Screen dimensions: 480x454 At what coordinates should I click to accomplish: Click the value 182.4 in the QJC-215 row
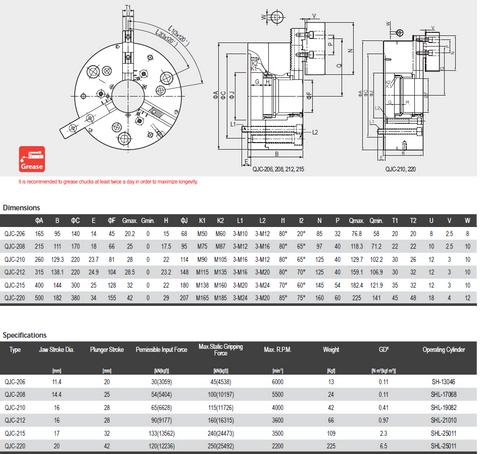tap(356, 285)
